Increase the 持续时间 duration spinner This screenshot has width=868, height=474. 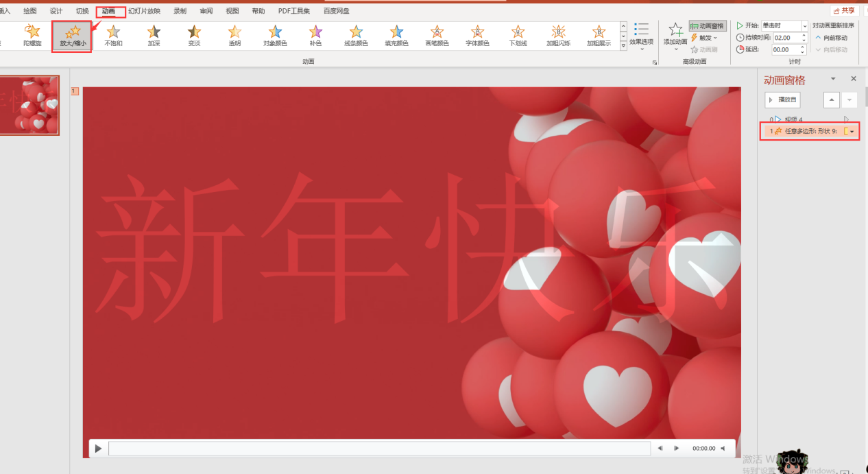(804, 35)
